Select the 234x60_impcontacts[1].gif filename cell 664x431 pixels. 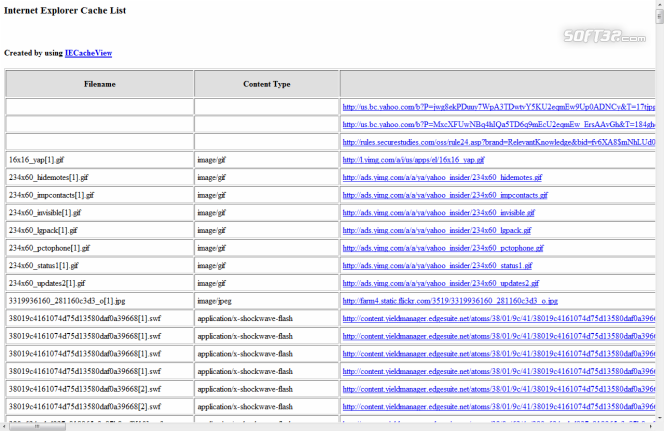point(100,195)
